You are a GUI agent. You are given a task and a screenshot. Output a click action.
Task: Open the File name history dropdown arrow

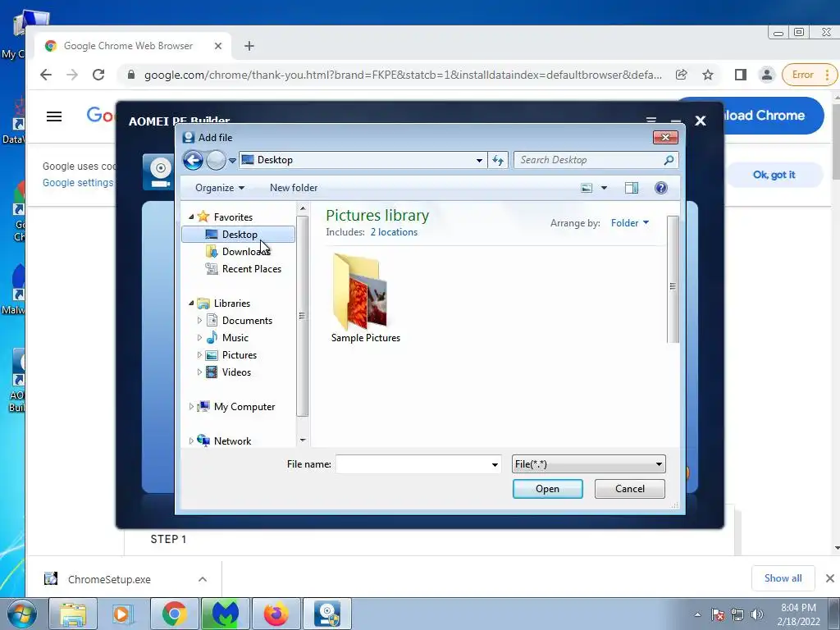pyautogui.click(x=495, y=464)
